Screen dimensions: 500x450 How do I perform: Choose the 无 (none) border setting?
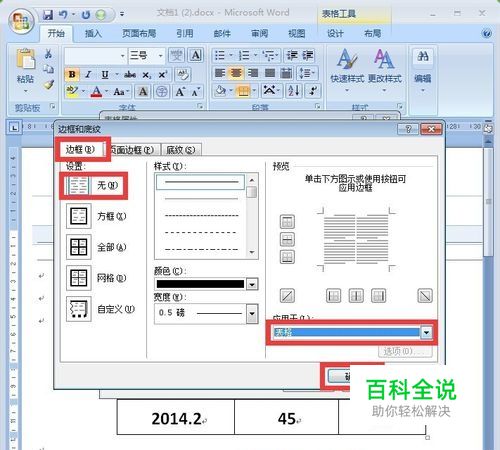[x=94, y=186]
